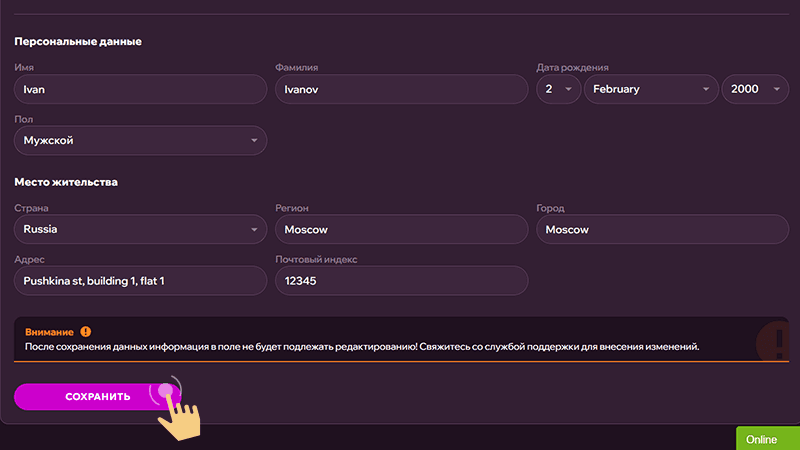Viewport: 800px width, 450px height.
Task: Click into the Город input field
Action: (x=662, y=229)
